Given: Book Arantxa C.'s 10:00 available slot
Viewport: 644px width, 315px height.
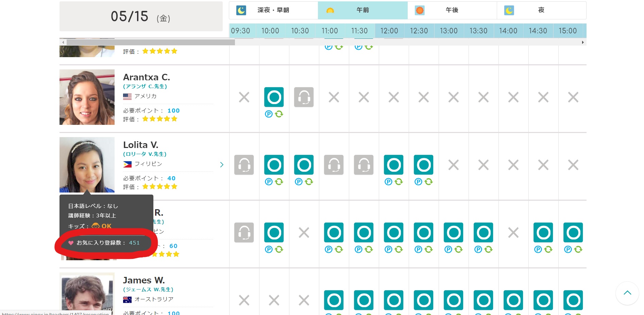Looking at the screenshot, I should [274, 97].
